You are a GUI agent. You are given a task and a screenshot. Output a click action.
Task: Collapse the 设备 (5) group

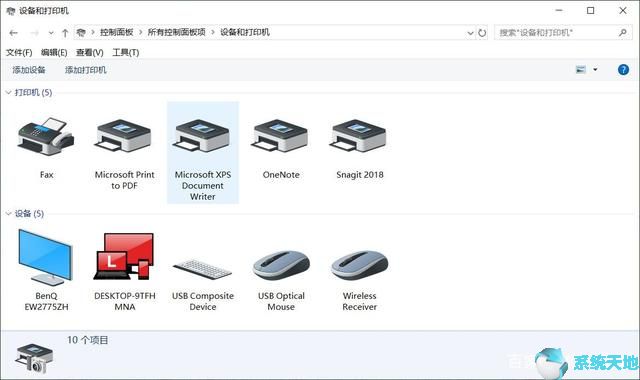[9, 213]
